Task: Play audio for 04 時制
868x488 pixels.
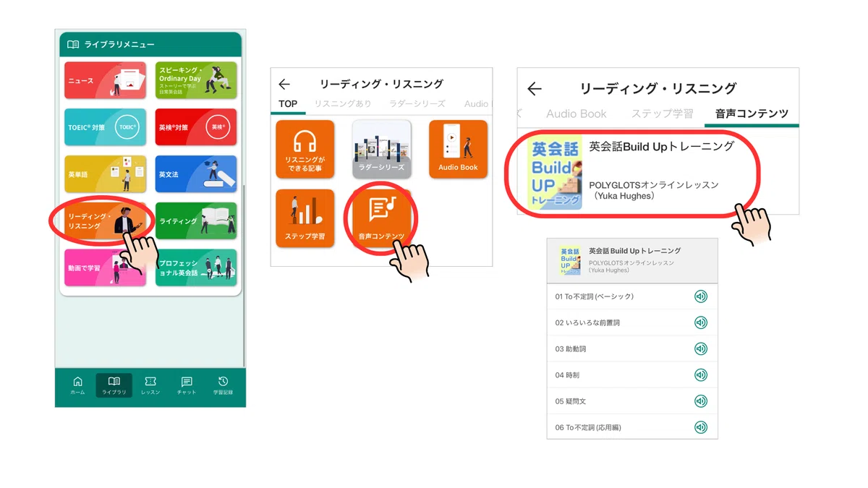Action: tap(700, 374)
